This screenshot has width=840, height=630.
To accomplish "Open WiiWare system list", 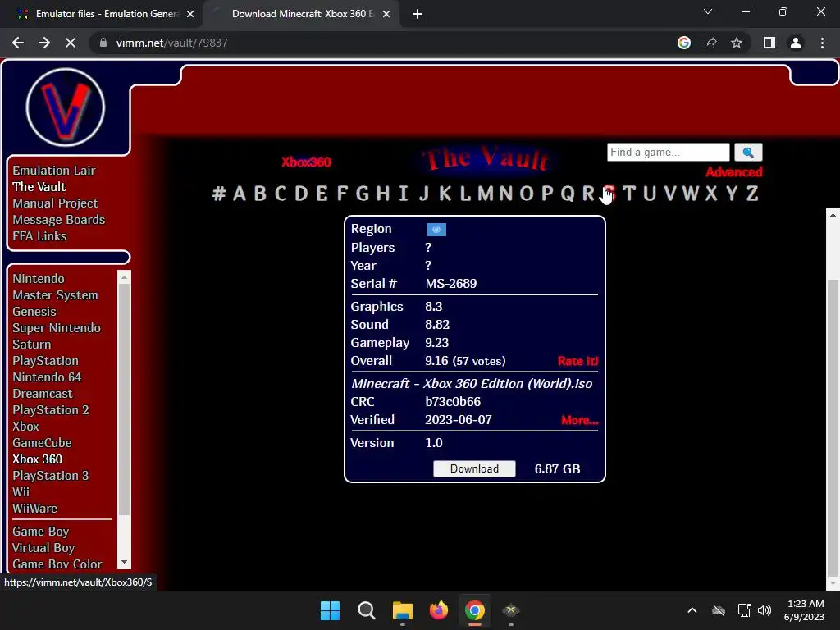I will tap(34, 509).
